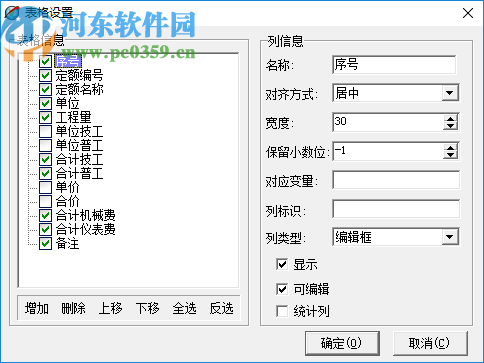The height and width of the screenshot is (363, 484).
Task: Click the 列标识 input field
Action: click(396, 209)
